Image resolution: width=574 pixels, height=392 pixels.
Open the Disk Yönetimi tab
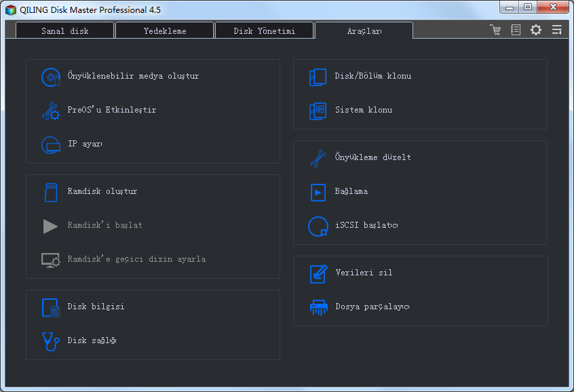tap(265, 31)
